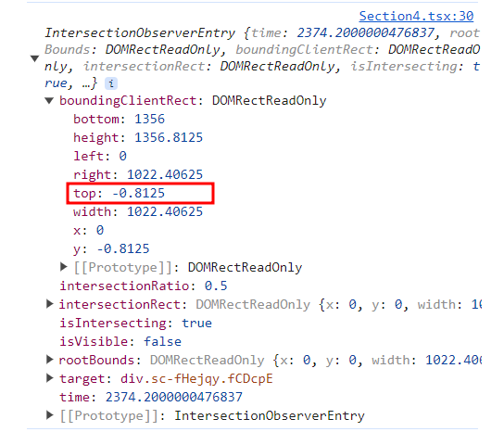Select the time: 2374.2000000476837 entry
Image resolution: width=504 pixels, height=432 pixels.
[151, 398]
